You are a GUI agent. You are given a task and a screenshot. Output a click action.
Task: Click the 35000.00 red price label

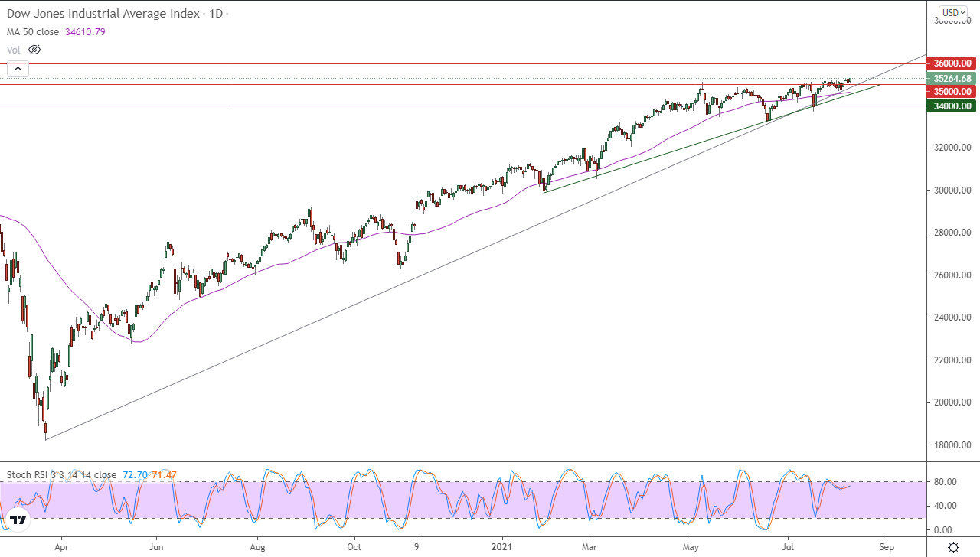(952, 91)
